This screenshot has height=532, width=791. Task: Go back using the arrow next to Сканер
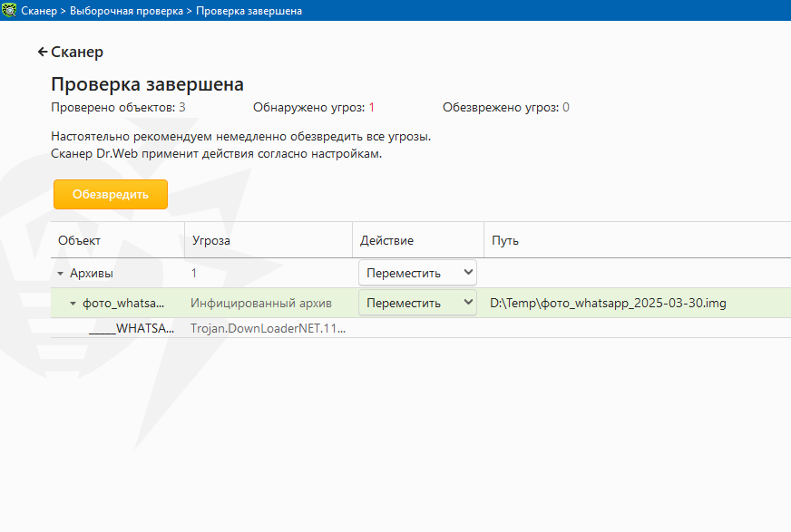[43, 52]
